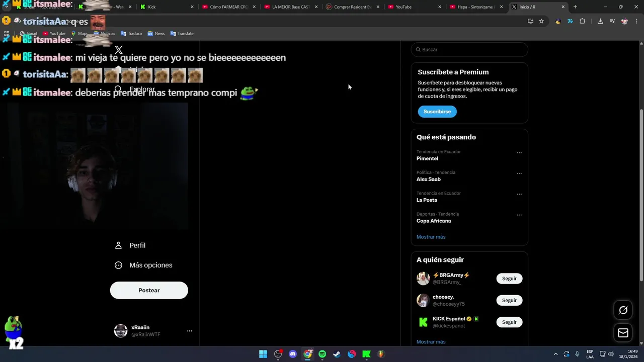Open a new browser tab
The width and height of the screenshot is (644, 362).
click(575, 7)
